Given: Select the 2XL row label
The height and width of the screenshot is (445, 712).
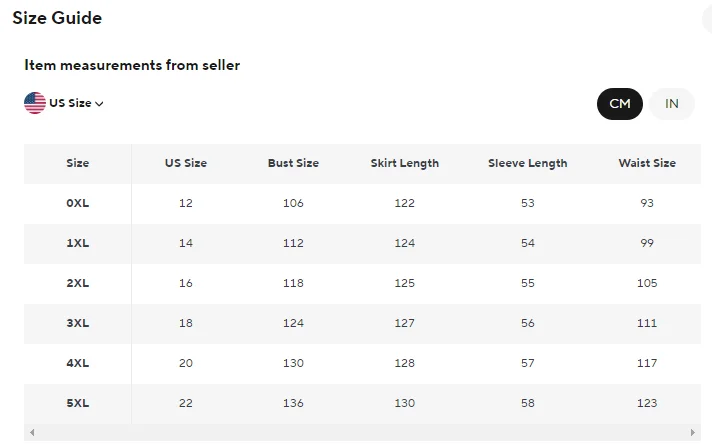Looking at the screenshot, I should [x=77, y=283].
